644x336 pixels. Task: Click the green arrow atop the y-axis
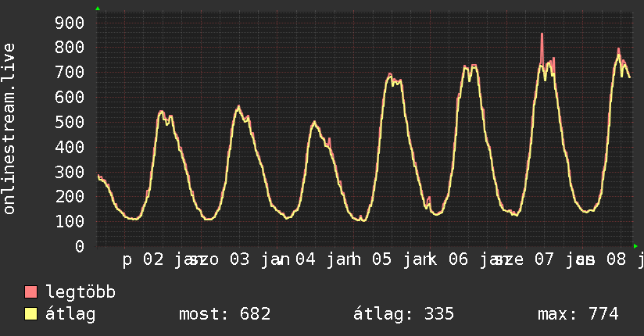[98, 9]
